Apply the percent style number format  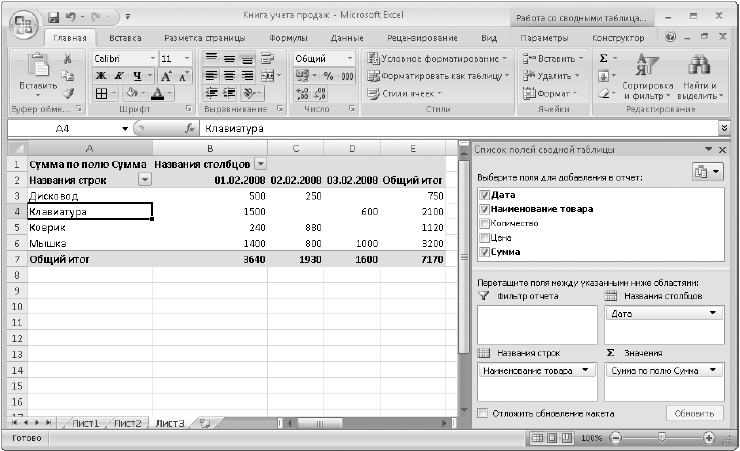click(328, 76)
